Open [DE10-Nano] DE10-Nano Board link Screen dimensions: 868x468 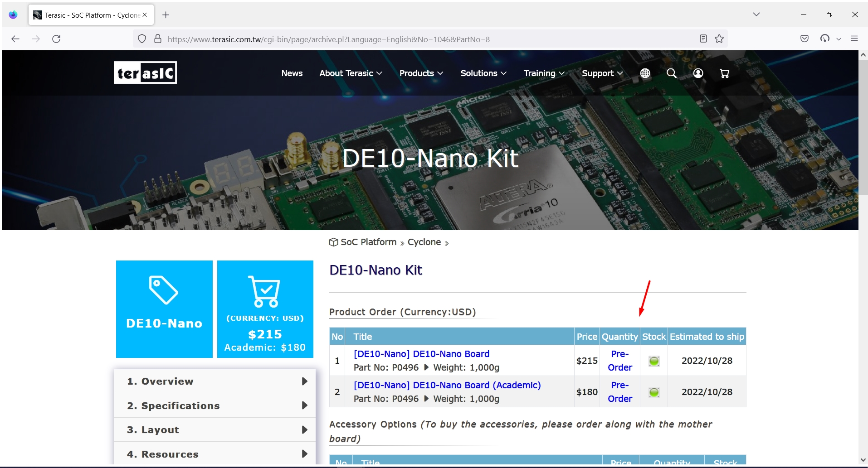coord(421,354)
